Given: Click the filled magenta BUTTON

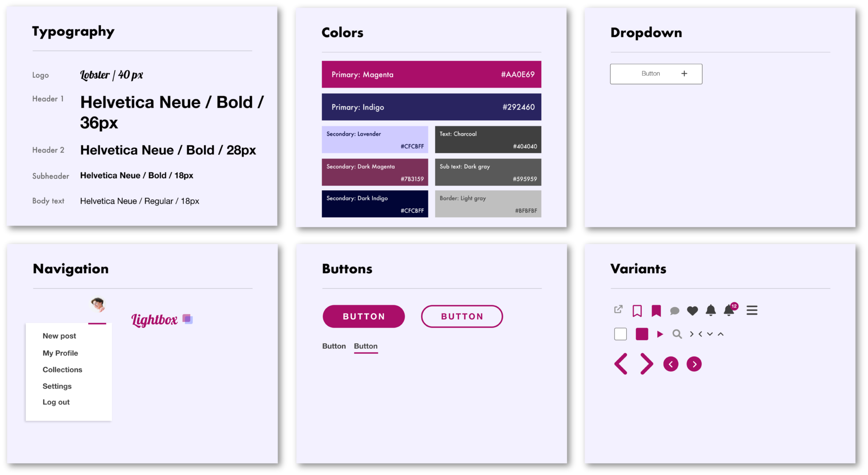Looking at the screenshot, I should click(364, 316).
